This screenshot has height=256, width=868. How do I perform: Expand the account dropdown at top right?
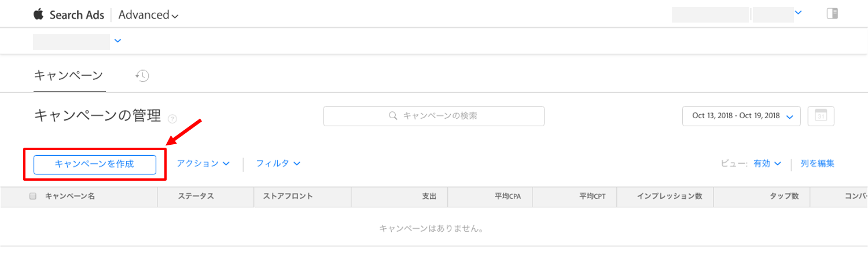click(798, 12)
